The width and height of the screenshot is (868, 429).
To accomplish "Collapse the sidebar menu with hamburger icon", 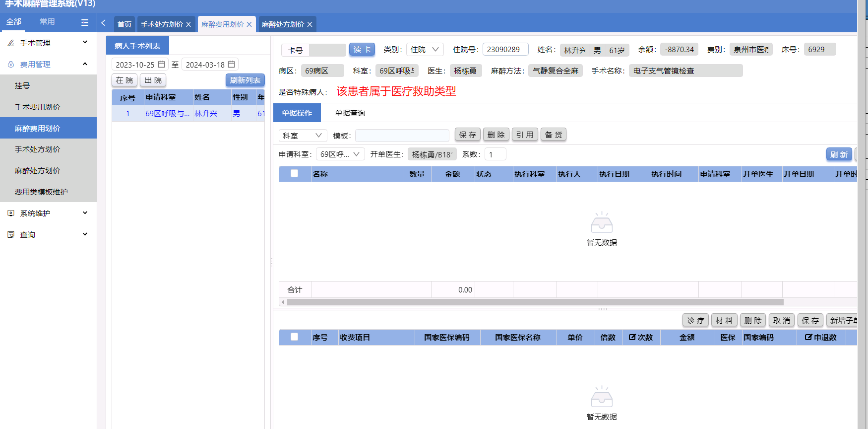I will pyautogui.click(x=85, y=22).
